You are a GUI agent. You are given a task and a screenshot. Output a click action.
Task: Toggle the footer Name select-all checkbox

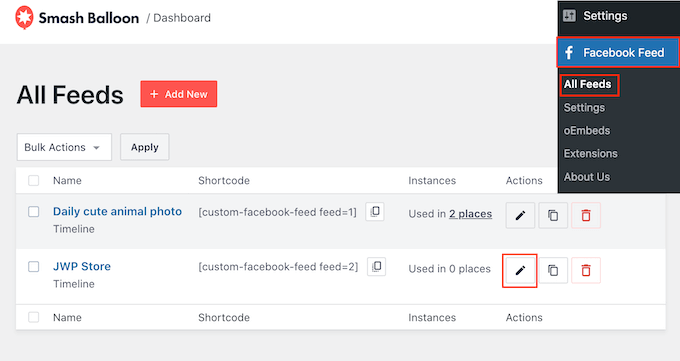33,317
